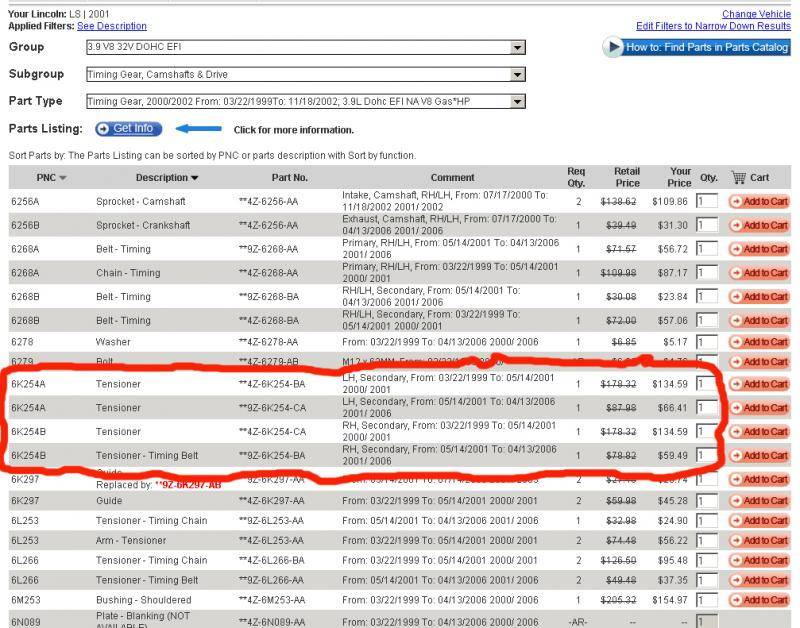The height and width of the screenshot is (628, 800).
Task: Sort parts by Description column arrow
Action: coord(194,178)
